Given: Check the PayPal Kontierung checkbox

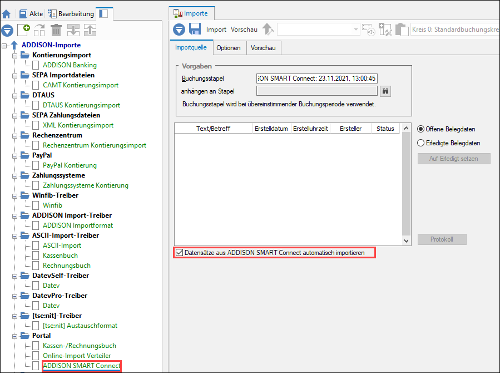Looking at the screenshot, I should (36, 165).
